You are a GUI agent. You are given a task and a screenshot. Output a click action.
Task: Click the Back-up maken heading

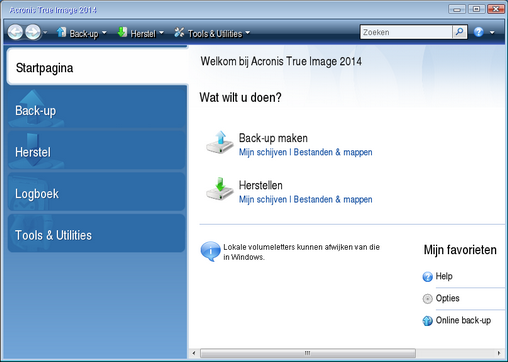[273, 138]
